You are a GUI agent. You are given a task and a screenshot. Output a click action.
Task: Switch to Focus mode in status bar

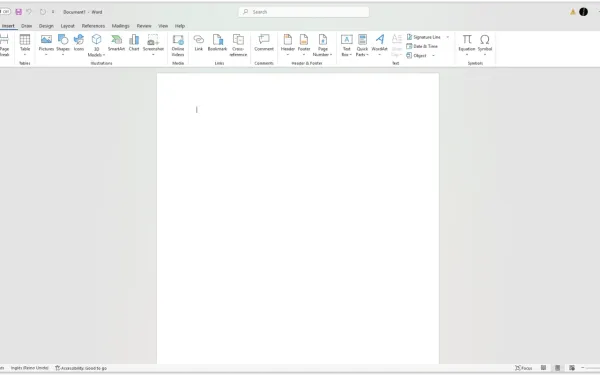click(x=523, y=368)
